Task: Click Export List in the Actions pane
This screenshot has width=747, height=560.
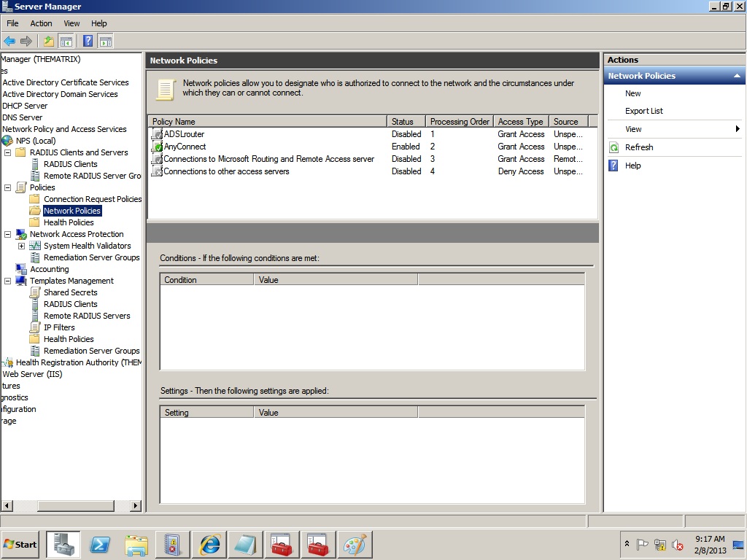Action: [x=644, y=111]
